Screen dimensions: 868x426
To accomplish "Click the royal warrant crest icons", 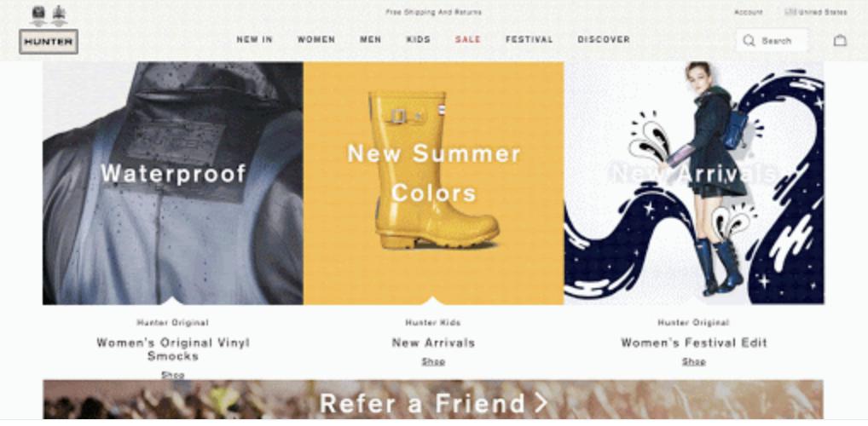I will [x=49, y=16].
